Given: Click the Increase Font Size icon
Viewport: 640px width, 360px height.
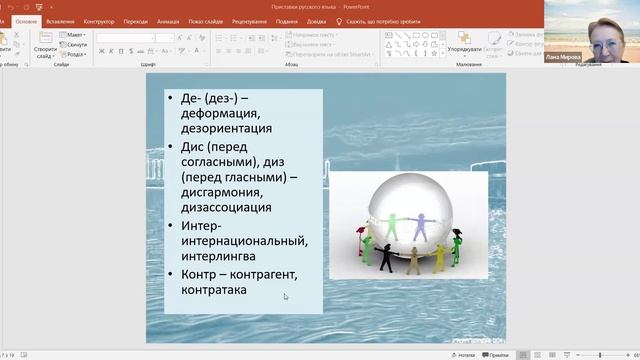Looking at the screenshot, I should point(179,38).
